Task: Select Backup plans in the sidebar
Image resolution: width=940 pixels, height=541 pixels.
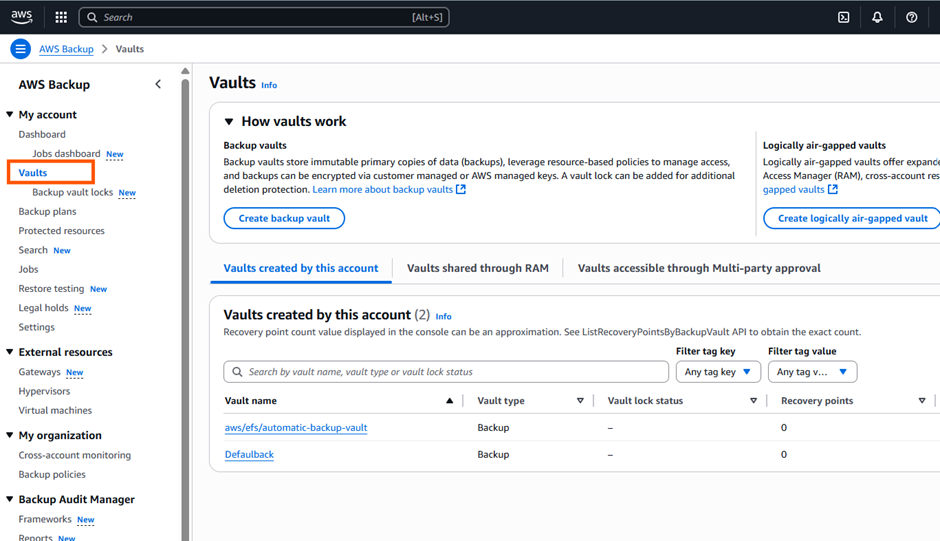Action: click(47, 212)
